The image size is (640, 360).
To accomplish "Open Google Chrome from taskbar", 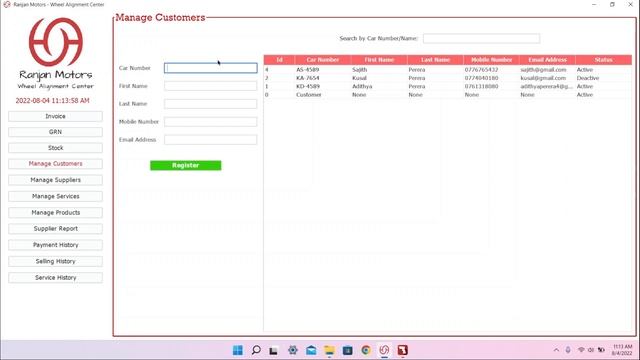I will (366, 350).
